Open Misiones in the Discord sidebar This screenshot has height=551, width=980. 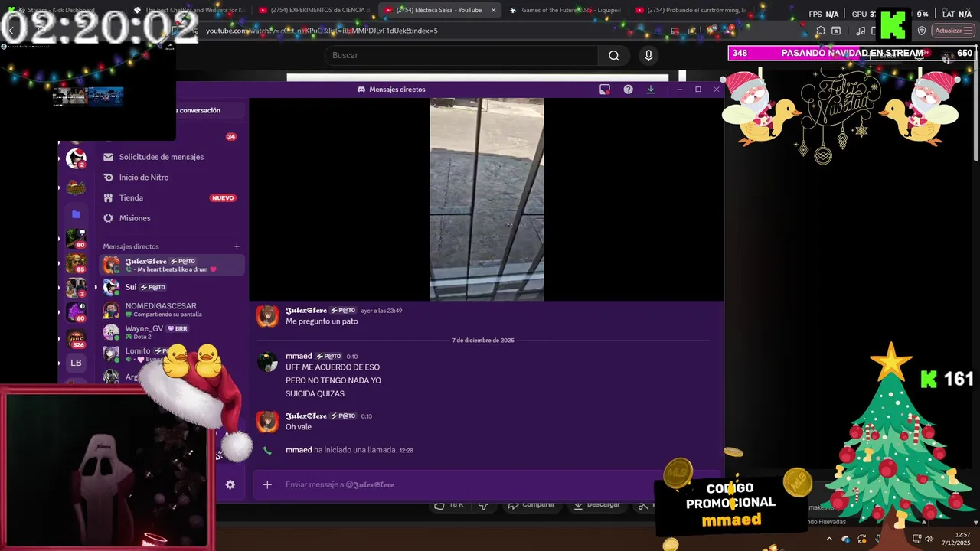click(171, 218)
